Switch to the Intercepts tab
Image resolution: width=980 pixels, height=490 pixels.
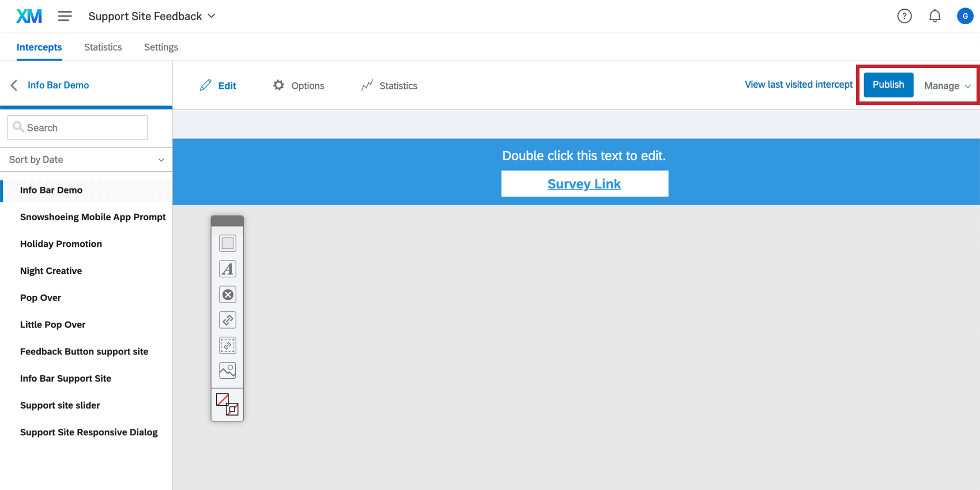tap(39, 47)
